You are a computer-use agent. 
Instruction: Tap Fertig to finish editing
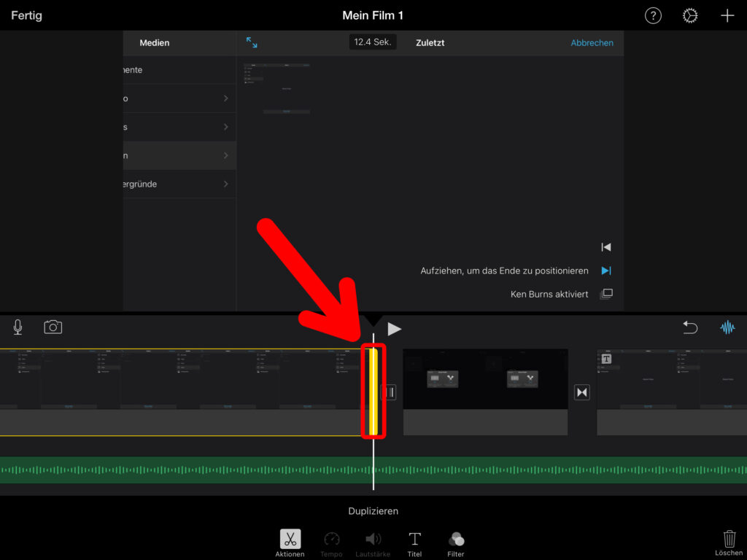[x=26, y=15]
